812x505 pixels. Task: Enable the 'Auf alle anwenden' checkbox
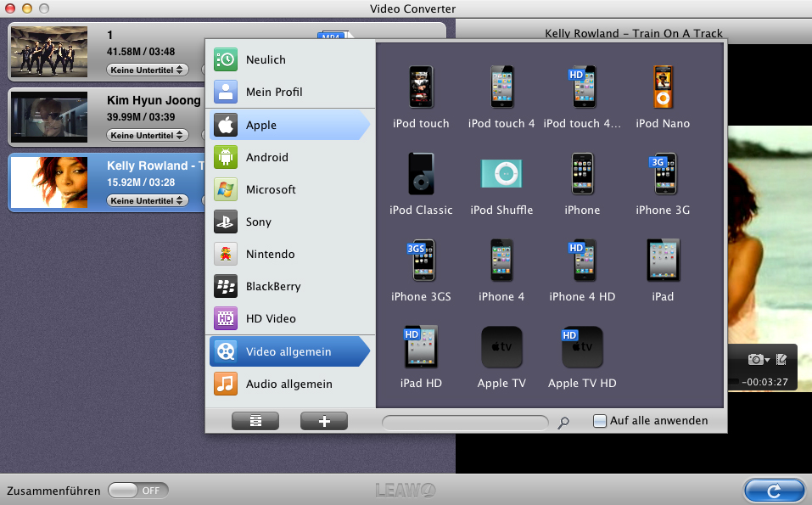click(600, 421)
